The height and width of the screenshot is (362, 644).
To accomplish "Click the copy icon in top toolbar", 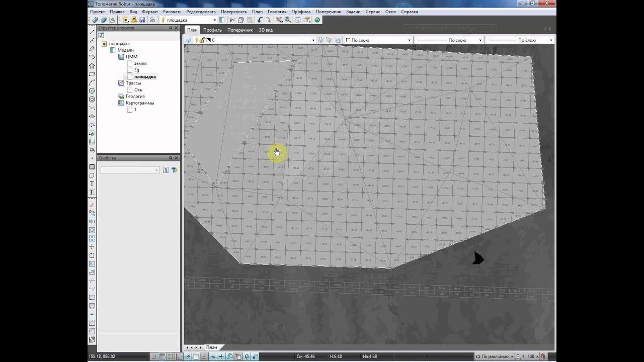I will click(x=241, y=20).
